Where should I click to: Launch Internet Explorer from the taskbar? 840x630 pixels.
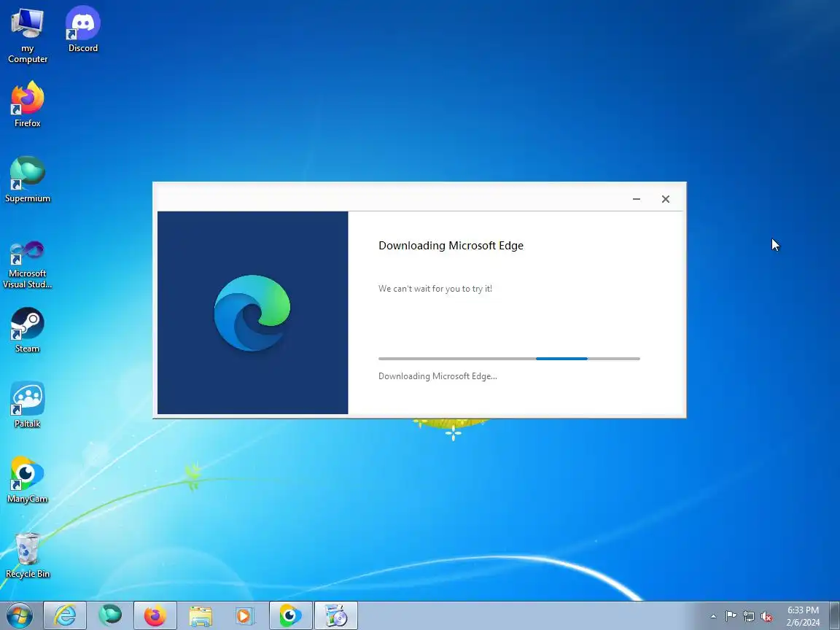[65, 615]
